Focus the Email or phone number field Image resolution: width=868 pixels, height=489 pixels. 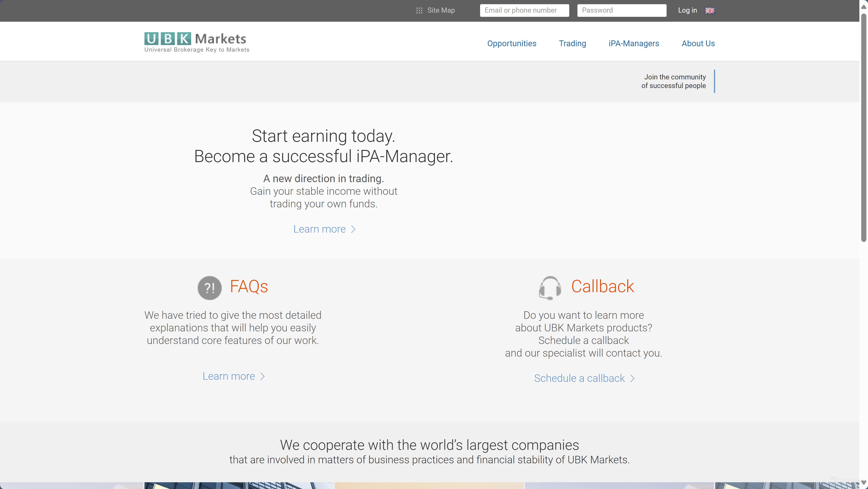pyautogui.click(x=524, y=11)
